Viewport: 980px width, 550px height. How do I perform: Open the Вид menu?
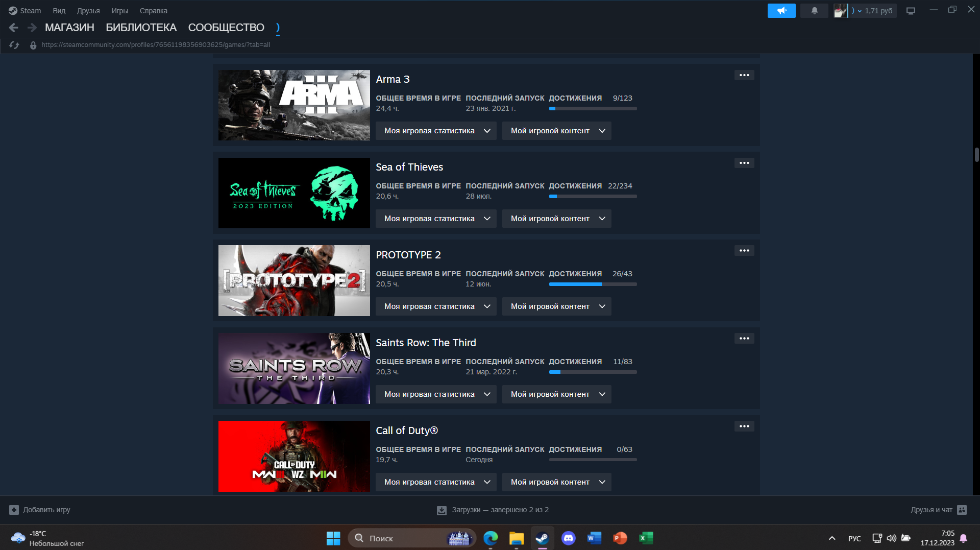(x=59, y=11)
